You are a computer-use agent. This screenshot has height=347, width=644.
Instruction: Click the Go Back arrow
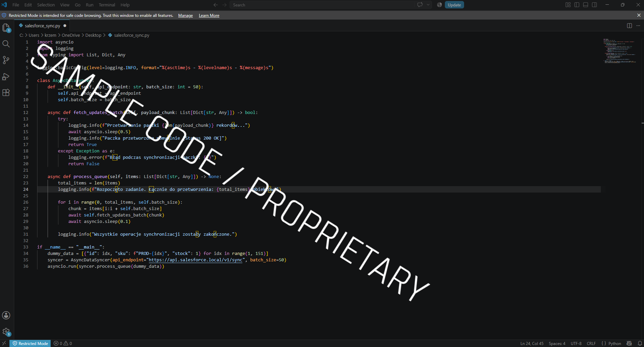coord(216,5)
